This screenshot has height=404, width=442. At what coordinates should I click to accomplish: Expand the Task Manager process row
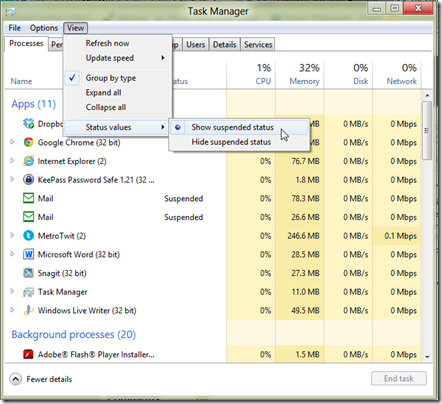[12, 291]
